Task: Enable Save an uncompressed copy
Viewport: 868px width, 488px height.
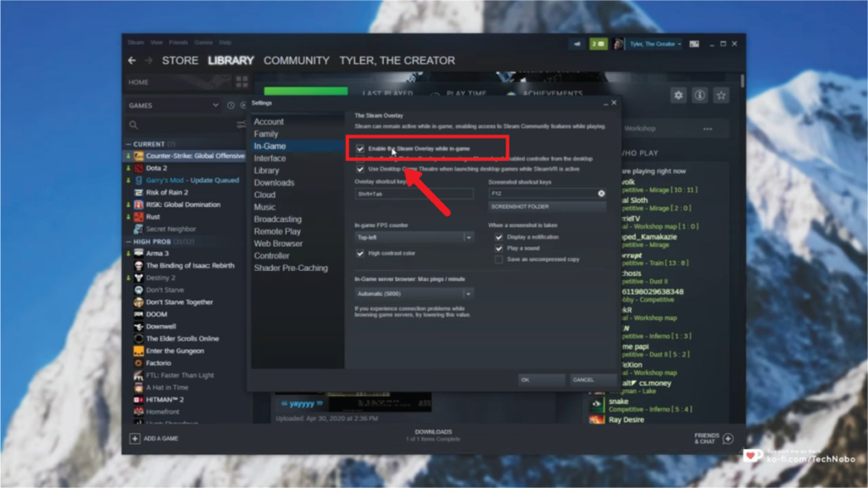Action: point(498,259)
